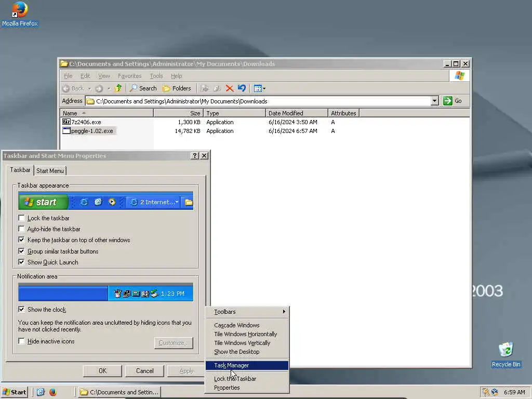The image size is (532, 399).
Task: Open the Forward button history dropdown
Action: [109, 88]
